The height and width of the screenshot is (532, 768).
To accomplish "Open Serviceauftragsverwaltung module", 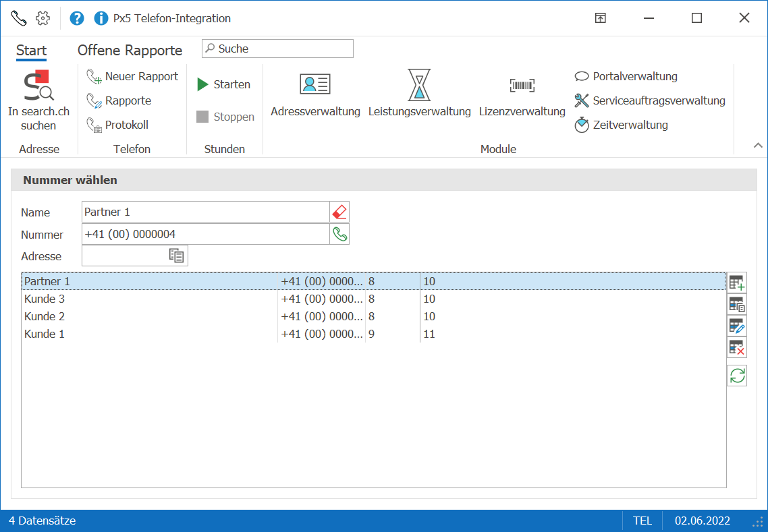I will click(x=650, y=101).
